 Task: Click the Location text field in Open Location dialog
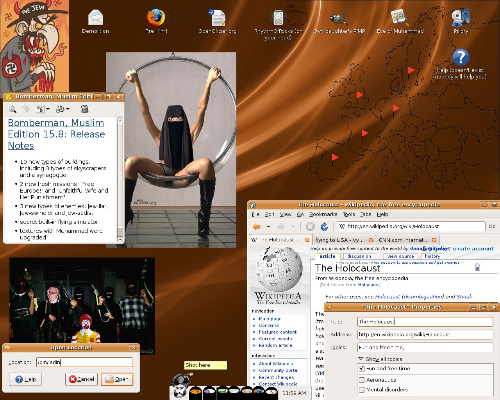(84, 362)
